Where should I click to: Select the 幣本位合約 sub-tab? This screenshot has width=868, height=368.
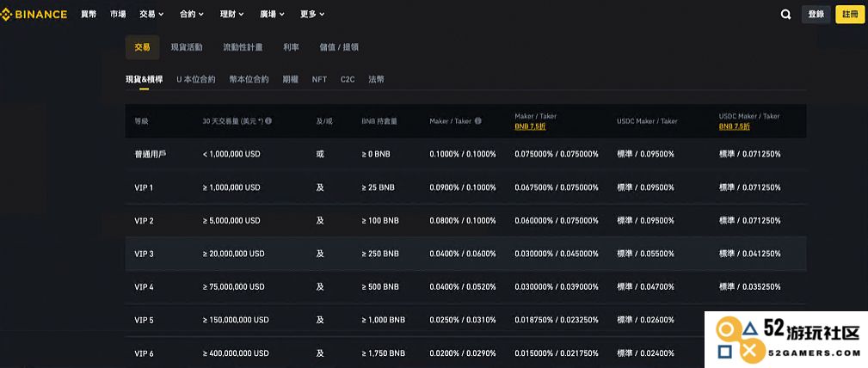tap(249, 80)
